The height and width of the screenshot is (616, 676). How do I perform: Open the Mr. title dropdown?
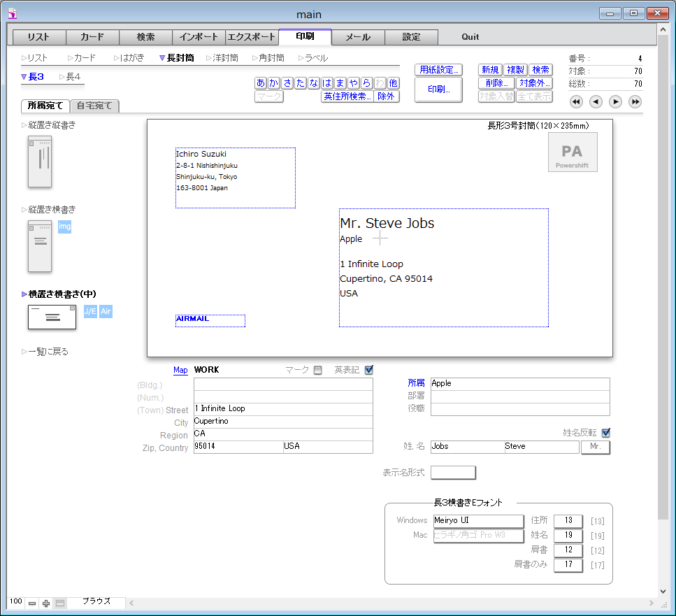[x=595, y=447]
